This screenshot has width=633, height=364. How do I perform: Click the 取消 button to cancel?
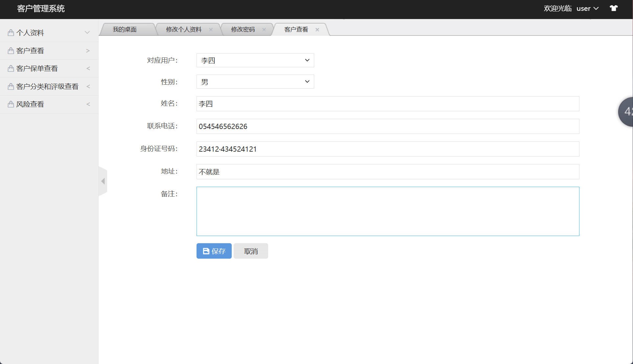251,251
